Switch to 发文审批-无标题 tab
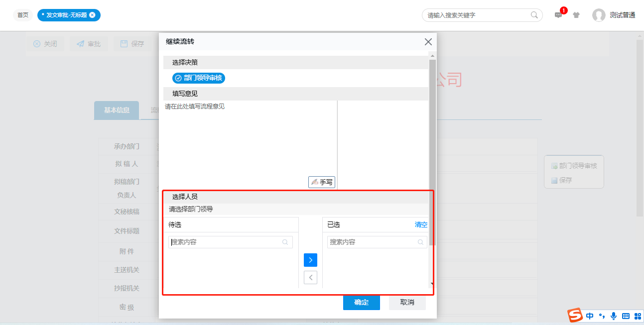Viewport: 644px width, 325px height. 66,15
